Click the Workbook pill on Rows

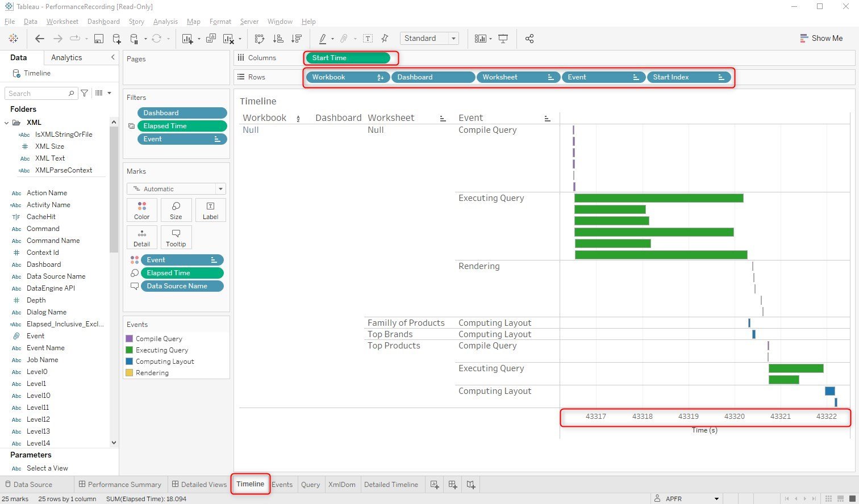348,77
